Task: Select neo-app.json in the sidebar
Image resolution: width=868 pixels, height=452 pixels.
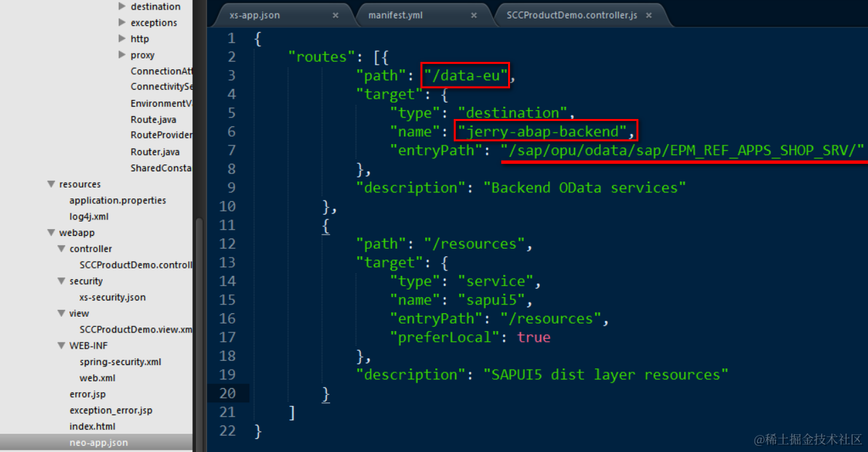Action: [98, 442]
